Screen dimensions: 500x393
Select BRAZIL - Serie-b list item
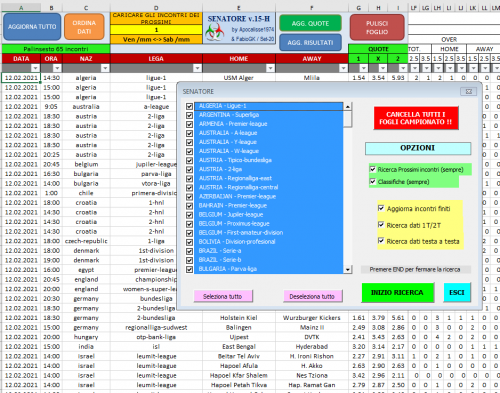[x=268, y=260]
